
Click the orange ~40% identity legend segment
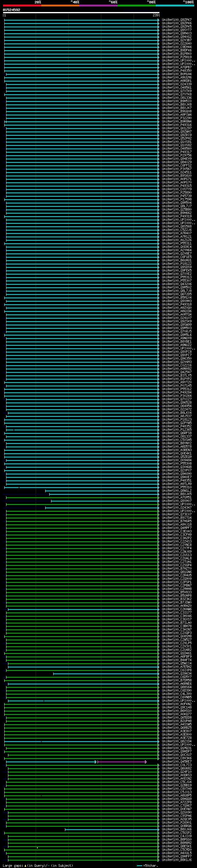coord(60,6)
